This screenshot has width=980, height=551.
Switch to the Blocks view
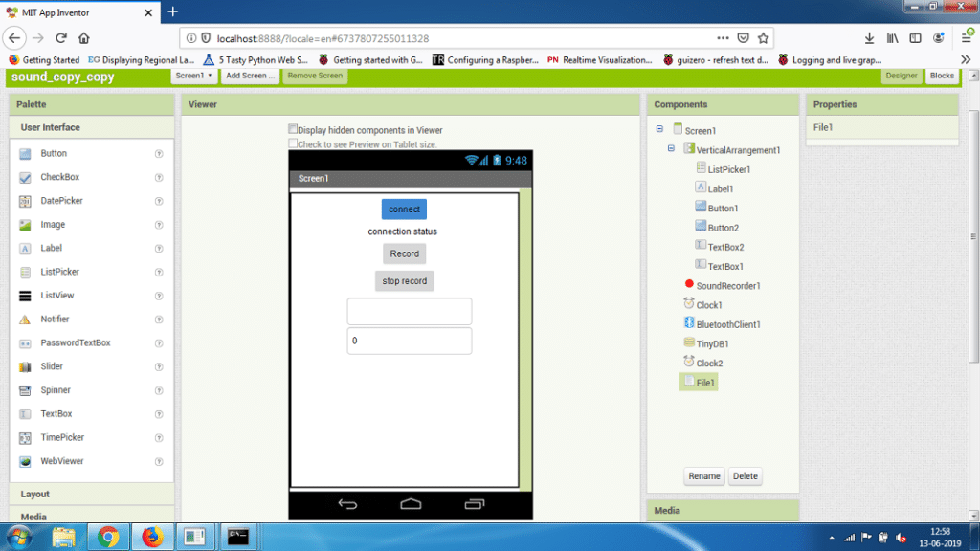pyautogui.click(x=942, y=76)
